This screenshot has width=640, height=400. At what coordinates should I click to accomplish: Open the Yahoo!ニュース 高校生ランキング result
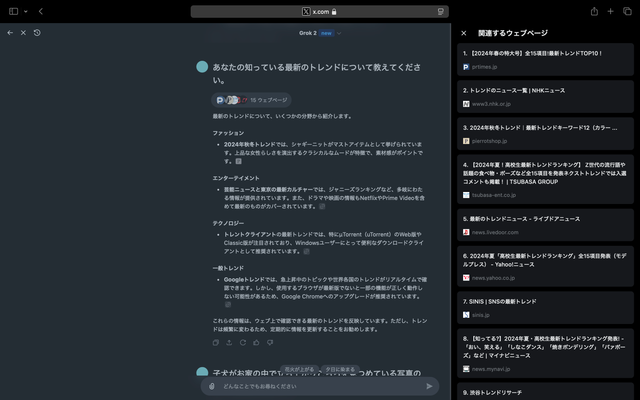pos(545,267)
